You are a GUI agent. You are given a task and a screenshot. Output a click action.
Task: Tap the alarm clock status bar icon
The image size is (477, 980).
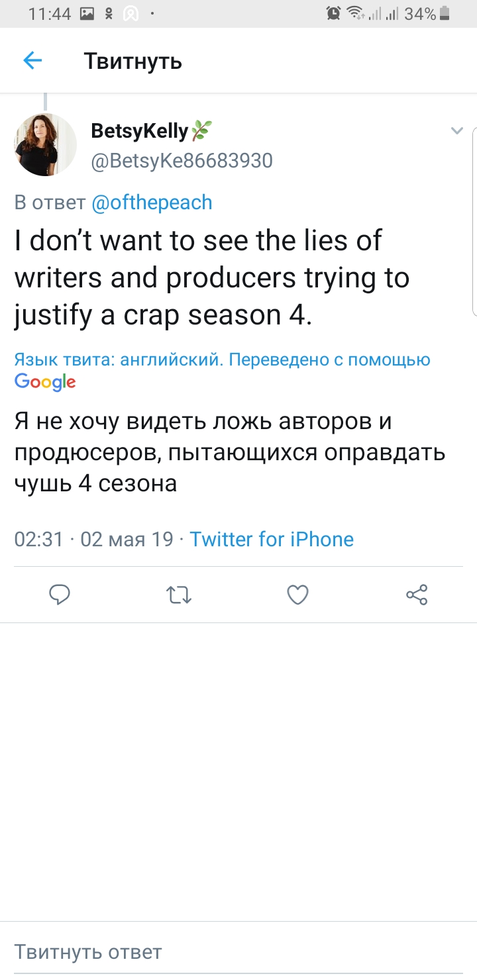tap(334, 13)
